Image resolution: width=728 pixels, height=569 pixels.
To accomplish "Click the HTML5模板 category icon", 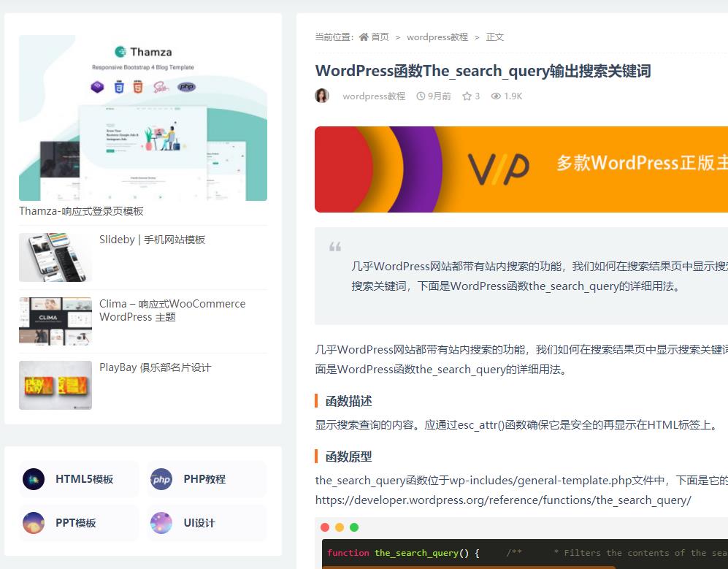I will point(34,479).
